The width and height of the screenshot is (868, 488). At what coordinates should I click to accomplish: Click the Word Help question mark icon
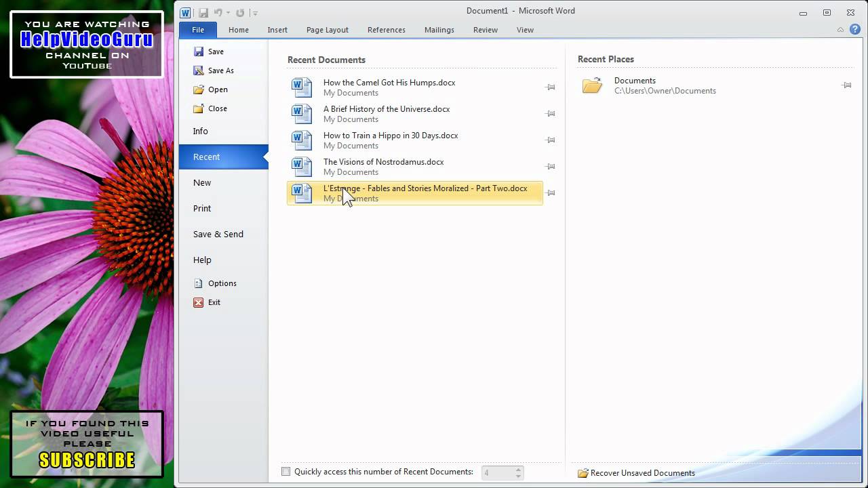click(855, 29)
